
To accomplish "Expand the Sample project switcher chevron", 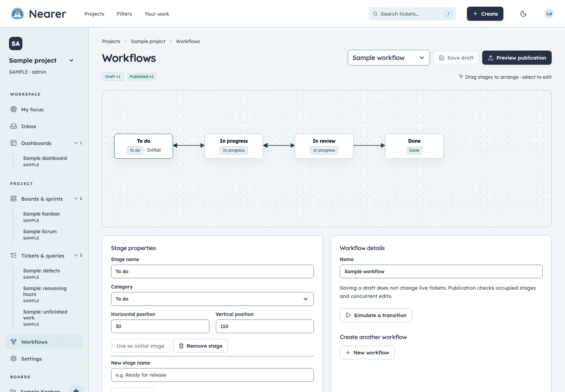I will pyautogui.click(x=71, y=60).
